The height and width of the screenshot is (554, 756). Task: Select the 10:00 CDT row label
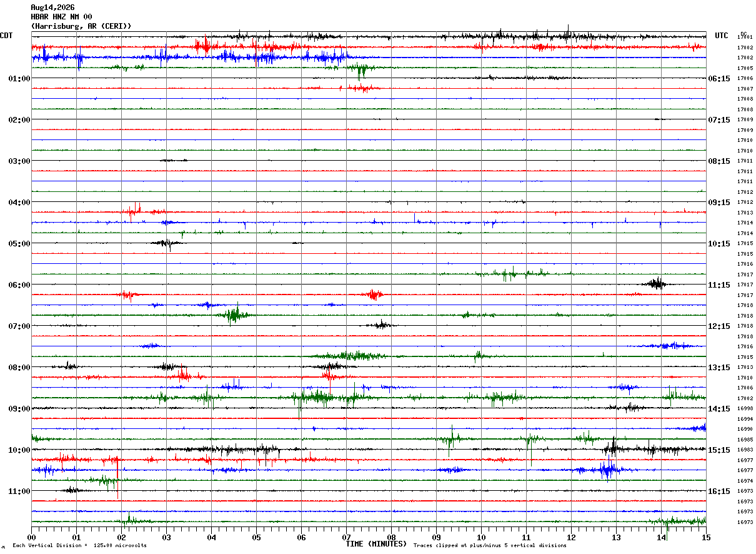(x=19, y=450)
